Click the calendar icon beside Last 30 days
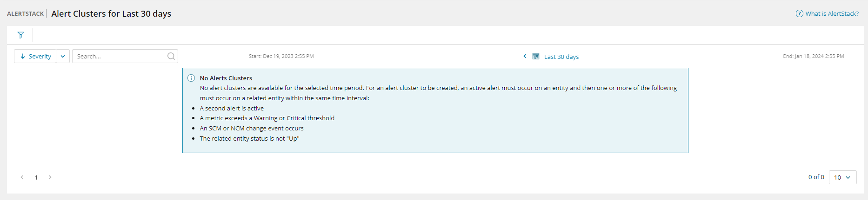Screen dimensions: 868x200 (x=536, y=56)
